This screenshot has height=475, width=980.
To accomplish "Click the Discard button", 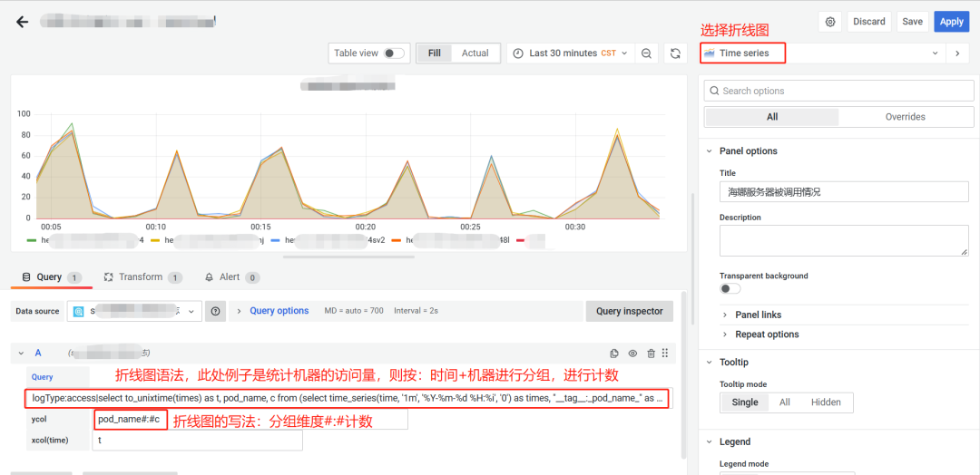I will point(869,22).
